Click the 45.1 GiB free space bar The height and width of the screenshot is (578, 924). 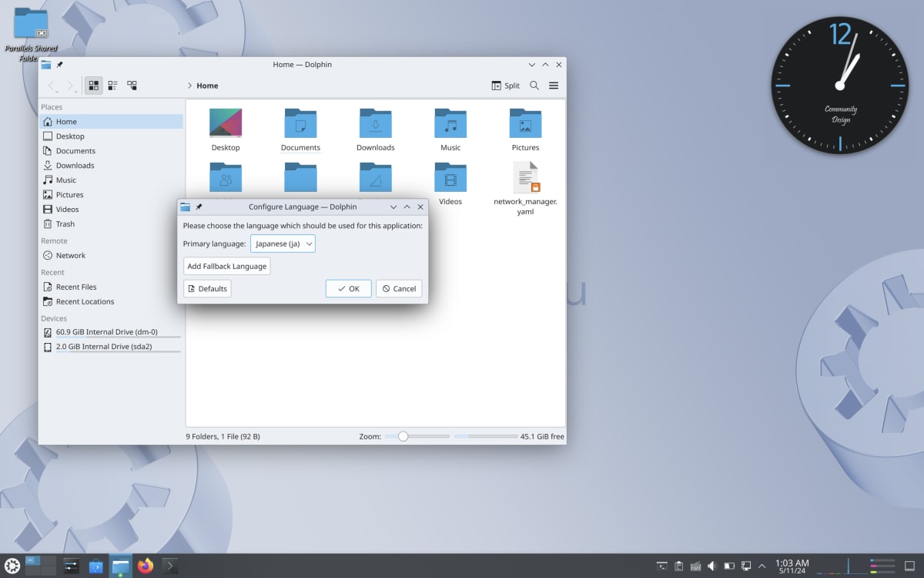click(x=486, y=436)
